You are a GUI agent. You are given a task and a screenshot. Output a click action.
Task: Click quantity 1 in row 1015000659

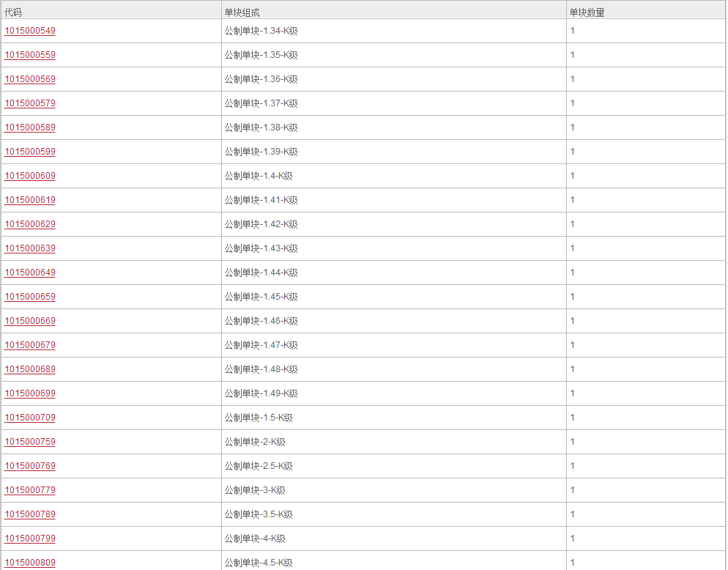(x=573, y=297)
